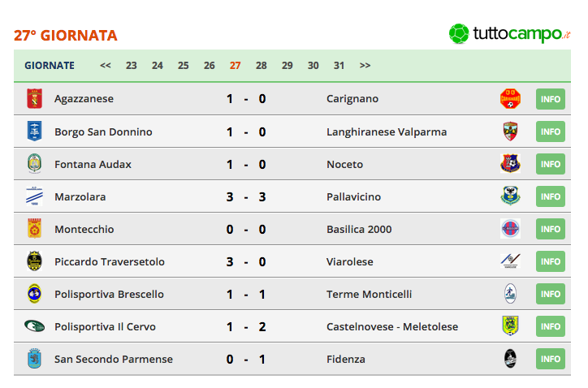Screen dimensions: 588x388
Task: Click the Marzolara team logo
Action: coord(34,196)
